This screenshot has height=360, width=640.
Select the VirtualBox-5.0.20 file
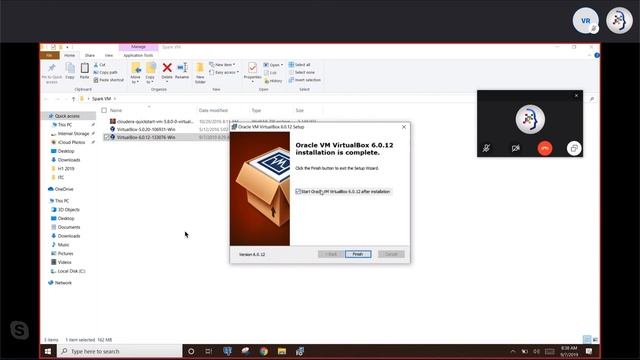(x=146, y=129)
